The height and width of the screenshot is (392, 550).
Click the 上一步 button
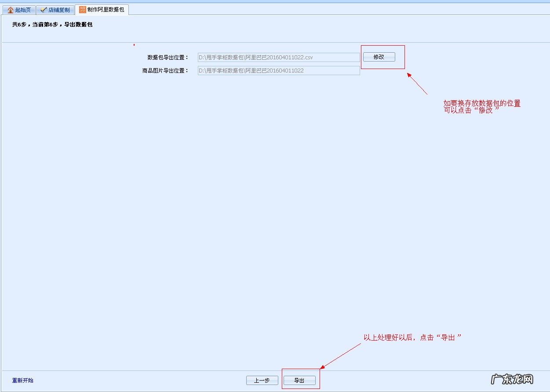[x=262, y=381]
